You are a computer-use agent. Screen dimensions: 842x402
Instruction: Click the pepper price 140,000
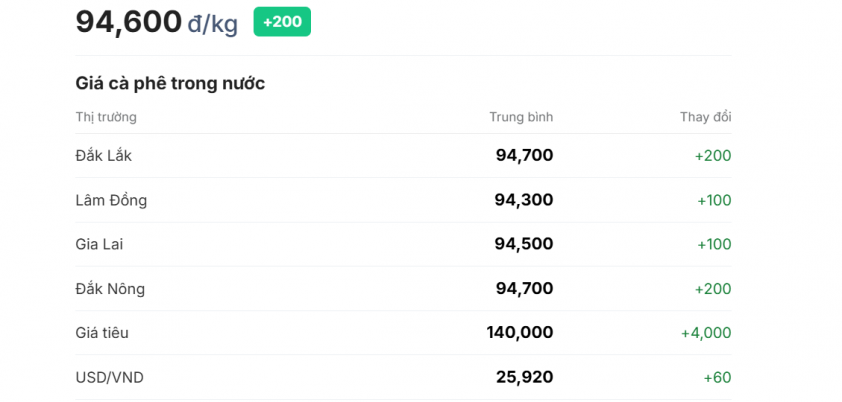tap(520, 333)
